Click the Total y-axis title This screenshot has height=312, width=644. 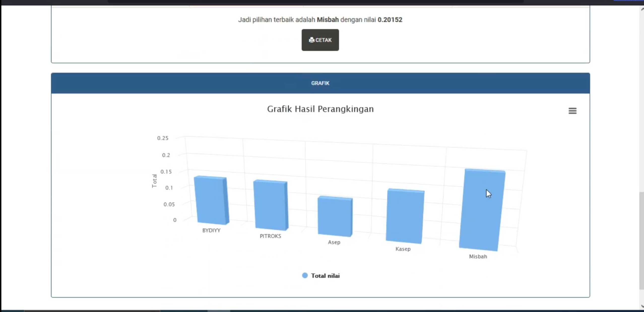[x=154, y=181]
